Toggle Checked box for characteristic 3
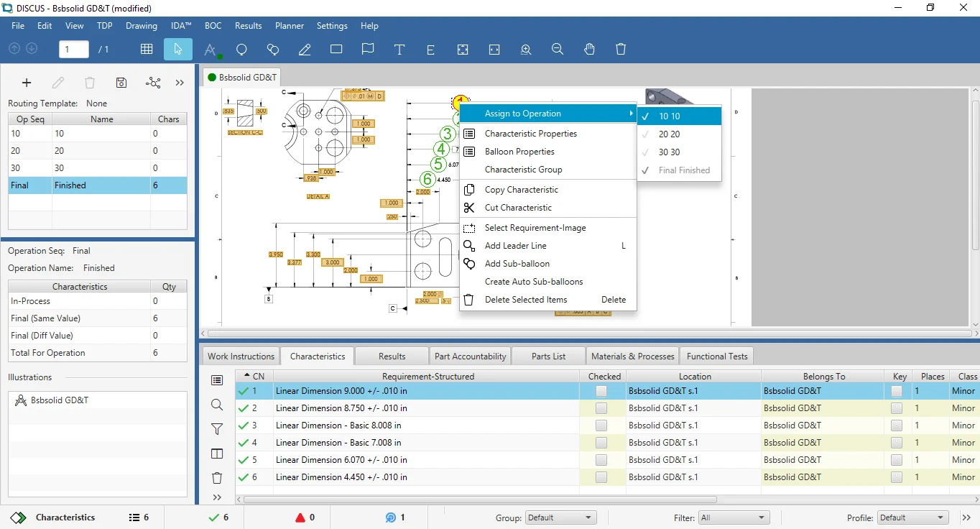This screenshot has width=980, height=529. point(601,425)
